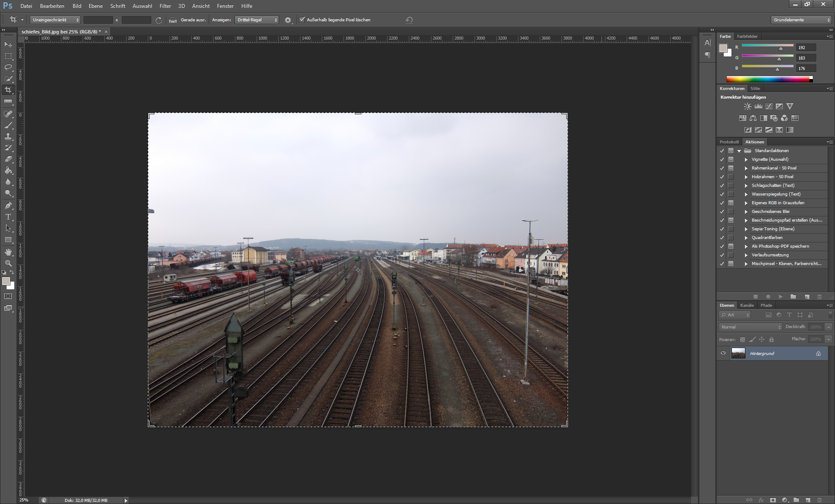Click the red R value input field
This screenshot has width=835, height=504.
(805, 48)
